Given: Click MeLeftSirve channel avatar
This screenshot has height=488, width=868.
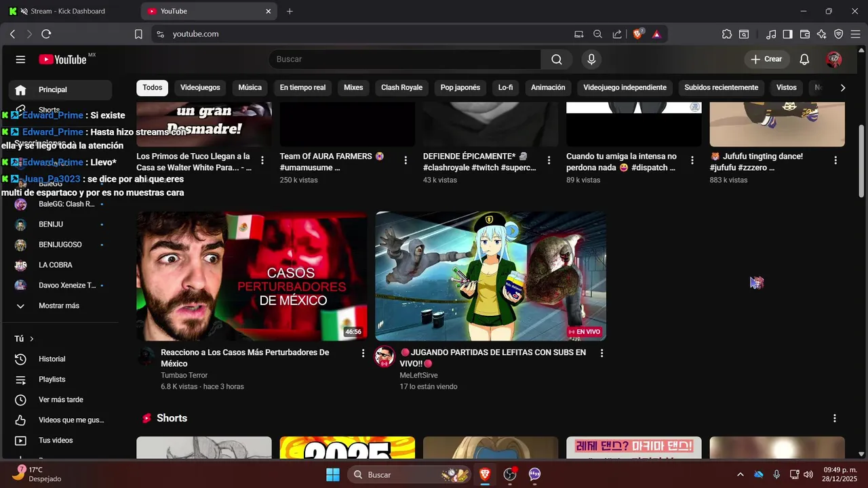Looking at the screenshot, I should 385,357.
